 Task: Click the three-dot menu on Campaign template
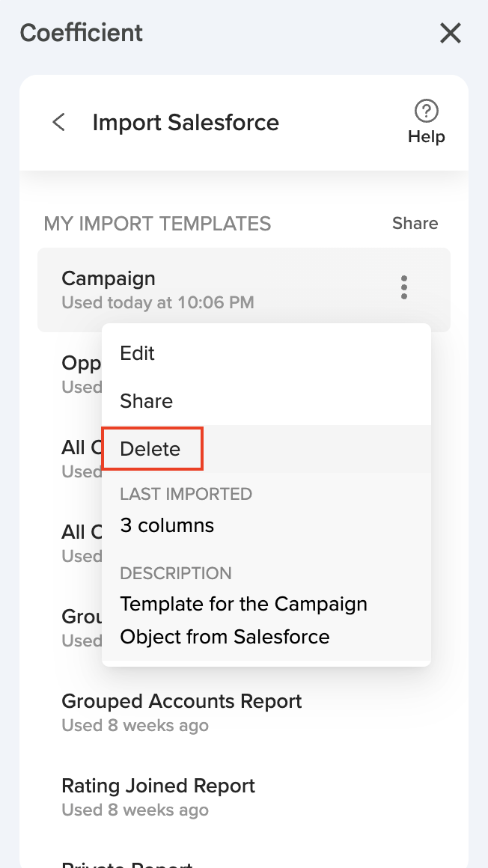(x=404, y=287)
